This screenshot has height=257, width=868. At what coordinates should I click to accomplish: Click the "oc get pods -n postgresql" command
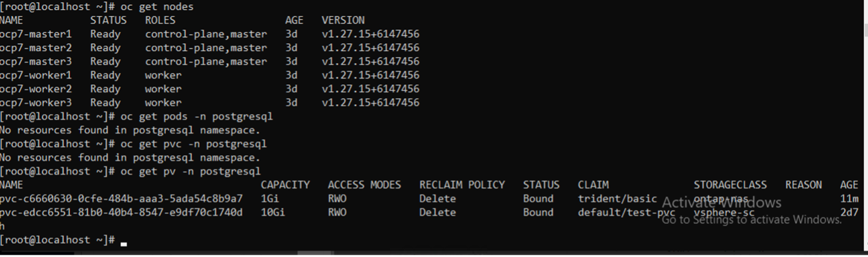[x=197, y=116]
